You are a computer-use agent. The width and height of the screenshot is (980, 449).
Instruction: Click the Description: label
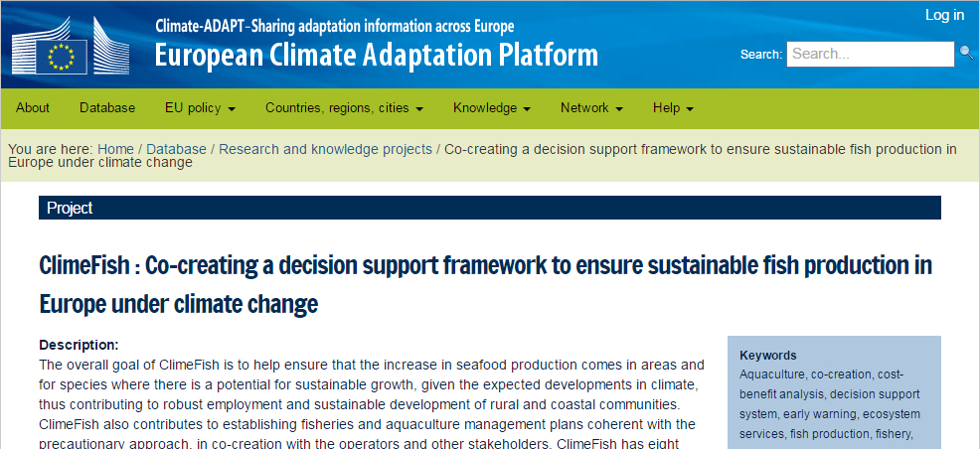pyautogui.click(x=79, y=345)
